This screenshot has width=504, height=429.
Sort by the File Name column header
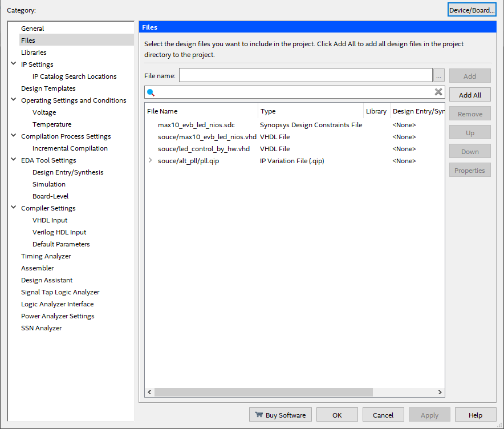pos(201,111)
